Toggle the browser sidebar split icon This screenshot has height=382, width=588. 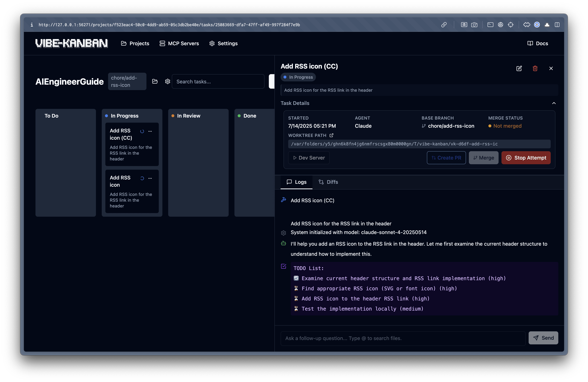[x=557, y=25]
